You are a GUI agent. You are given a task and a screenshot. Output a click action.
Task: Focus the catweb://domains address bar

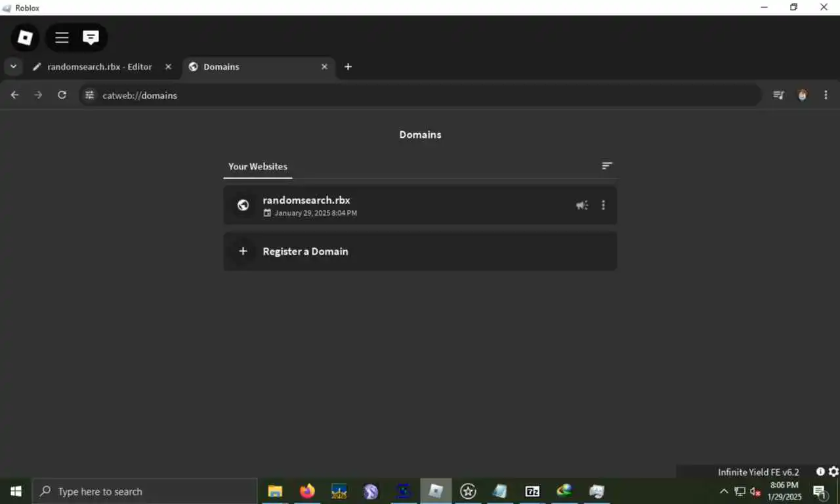(x=420, y=95)
